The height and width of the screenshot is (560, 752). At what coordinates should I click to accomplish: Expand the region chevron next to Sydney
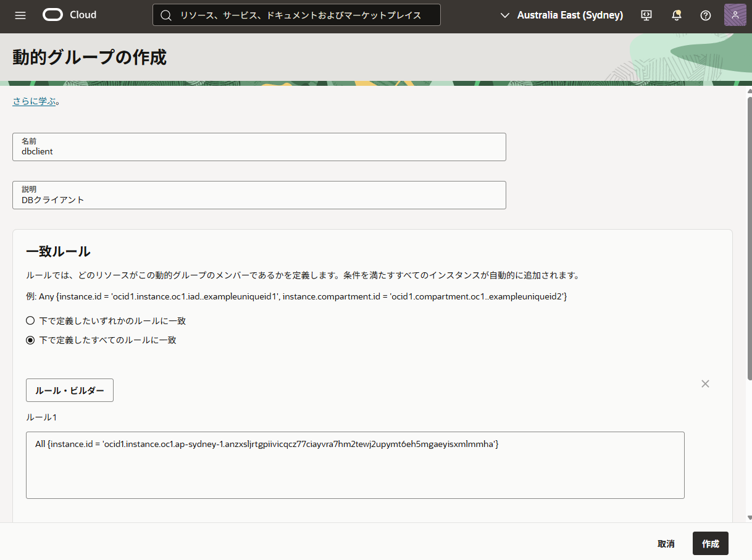pyautogui.click(x=504, y=15)
